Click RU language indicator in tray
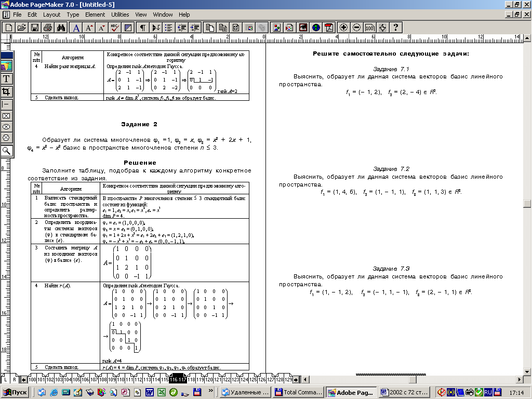The width and height of the screenshot is (532, 399). [x=488, y=392]
